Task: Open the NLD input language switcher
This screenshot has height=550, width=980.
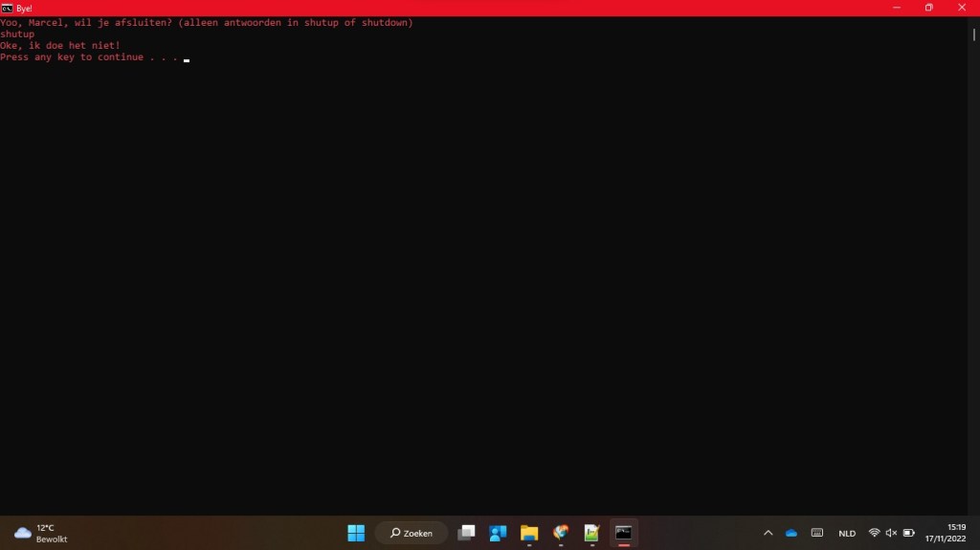Action: coord(847,533)
